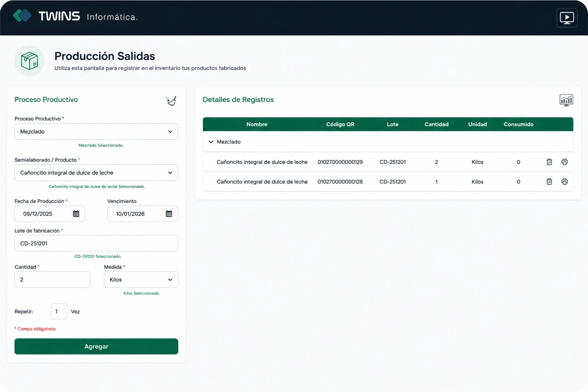Click the lot CD-251201 in row 010270000000128
This screenshot has height=392, width=588.
392,181
